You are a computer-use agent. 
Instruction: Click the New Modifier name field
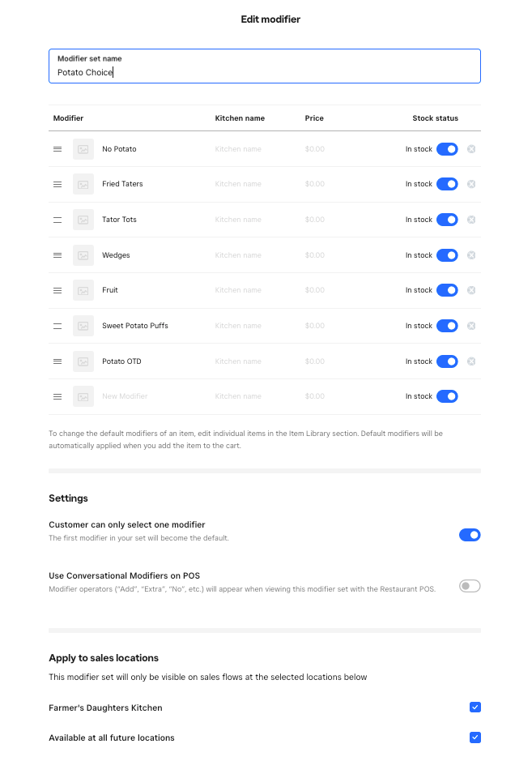coord(150,396)
